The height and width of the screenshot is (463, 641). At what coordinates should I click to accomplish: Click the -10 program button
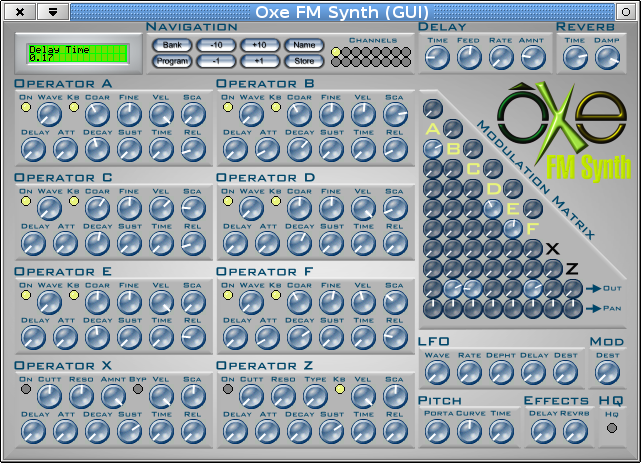point(216,45)
